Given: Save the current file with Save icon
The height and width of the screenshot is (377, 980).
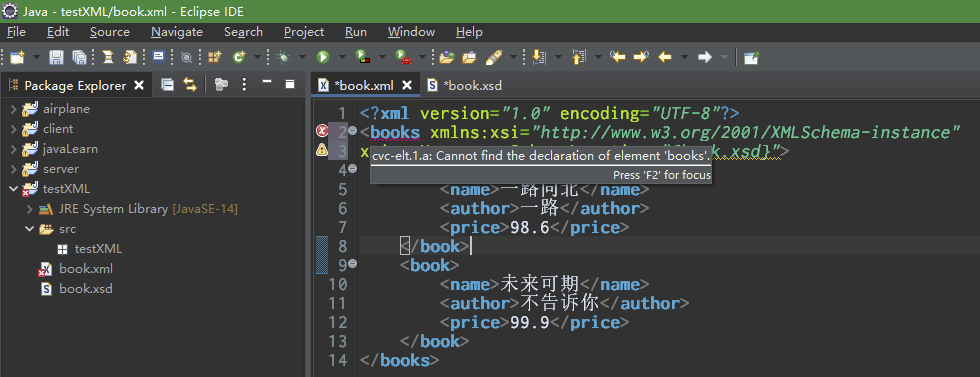Looking at the screenshot, I should 56,58.
